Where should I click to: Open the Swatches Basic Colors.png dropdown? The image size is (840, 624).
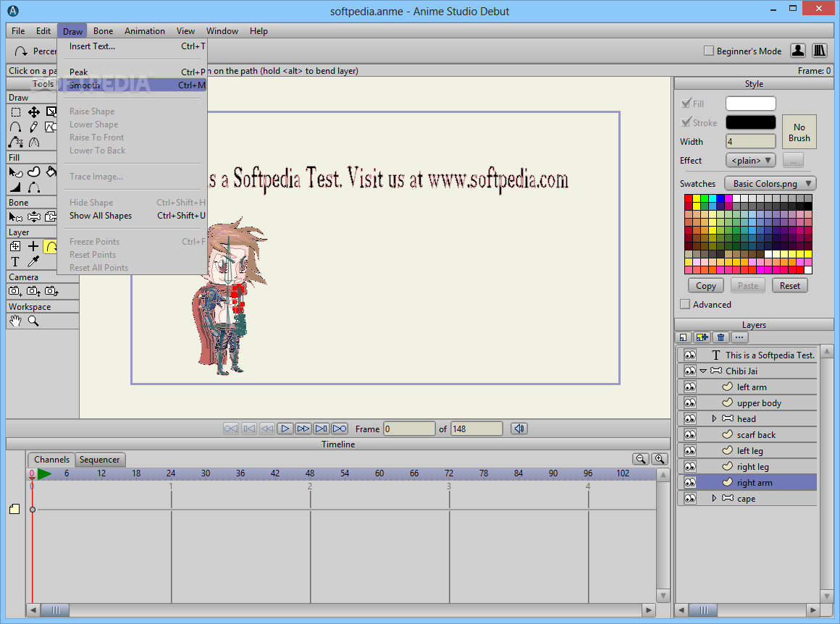point(770,183)
